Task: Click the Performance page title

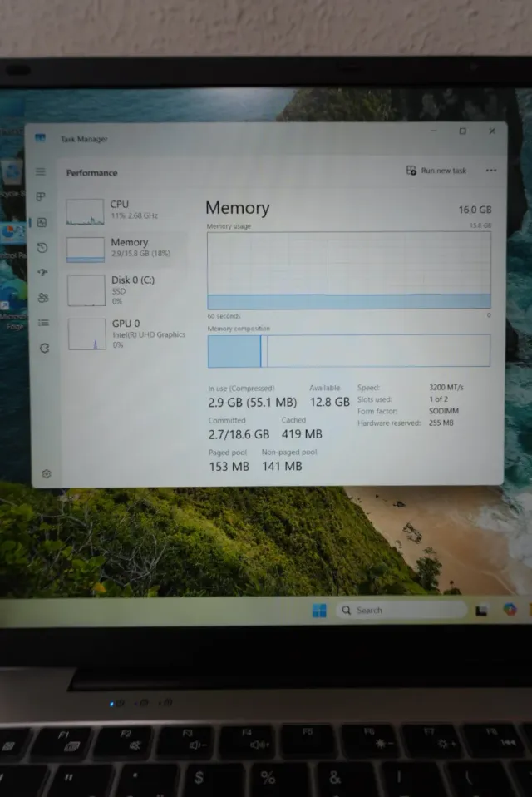Action: coord(92,173)
